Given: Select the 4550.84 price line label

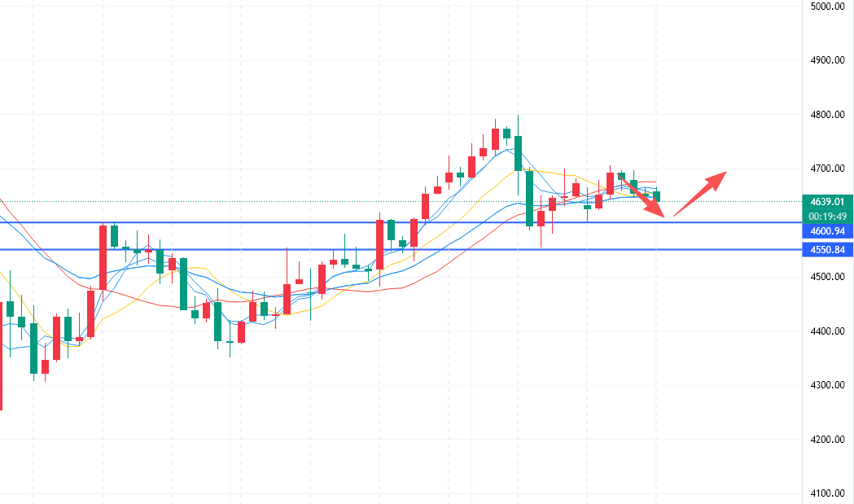Looking at the screenshot, I should click(826, 250).
